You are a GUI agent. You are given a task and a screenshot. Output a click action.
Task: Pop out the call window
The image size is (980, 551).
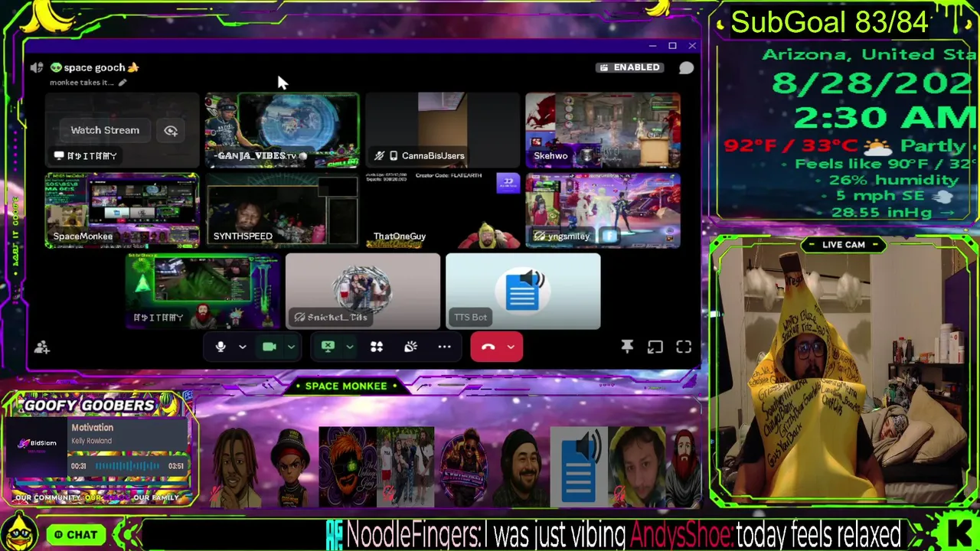(655, 347)
